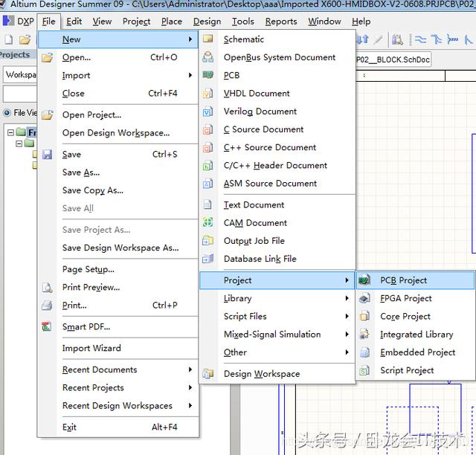476x455 pixels.
Task: Click the open folder toolbar icon
Action: tap(25, 39)
